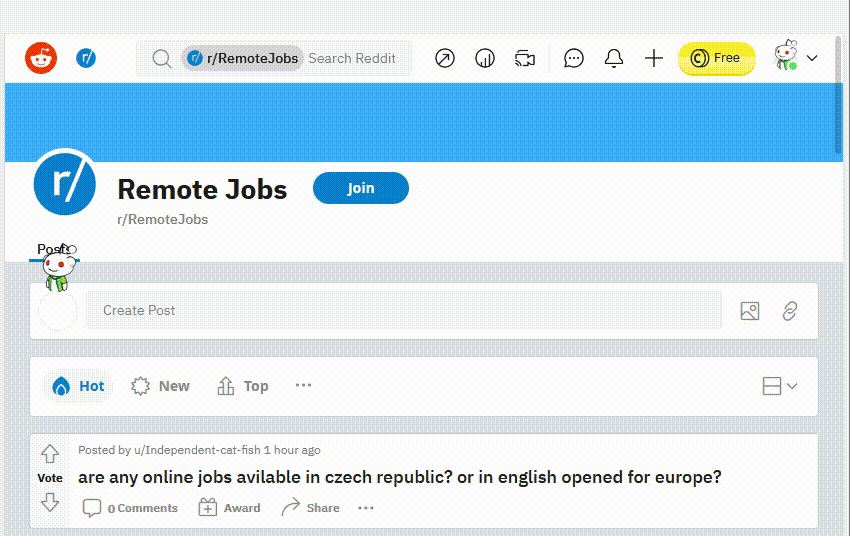850x536 pixels.
Task: Open u/Independent-cat-fish profile link
Action: tap(197, 450)
